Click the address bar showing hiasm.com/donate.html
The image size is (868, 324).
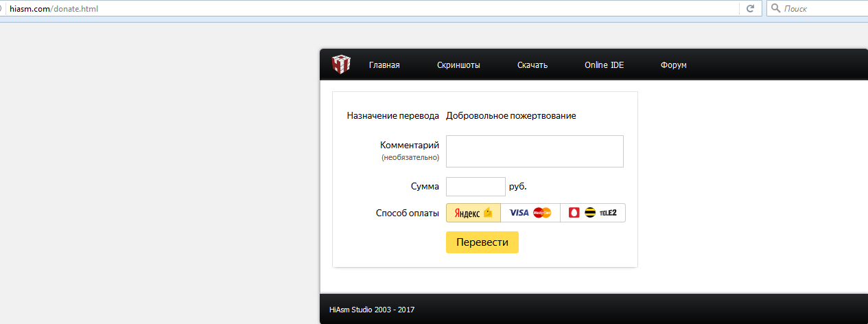click(x=343, y=9)
